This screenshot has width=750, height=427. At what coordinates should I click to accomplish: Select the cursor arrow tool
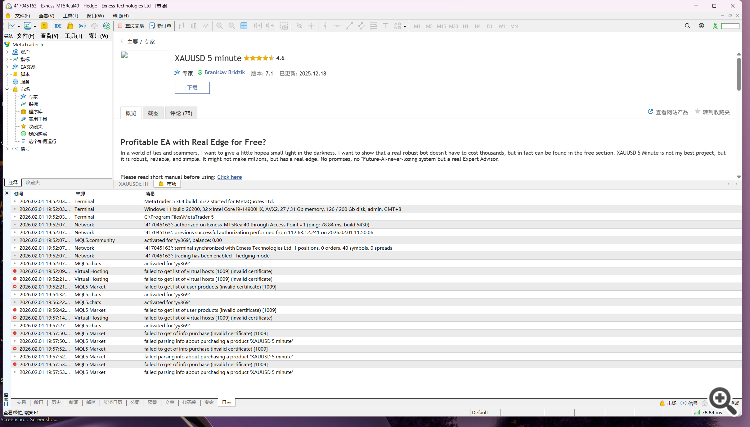(299, 26)
